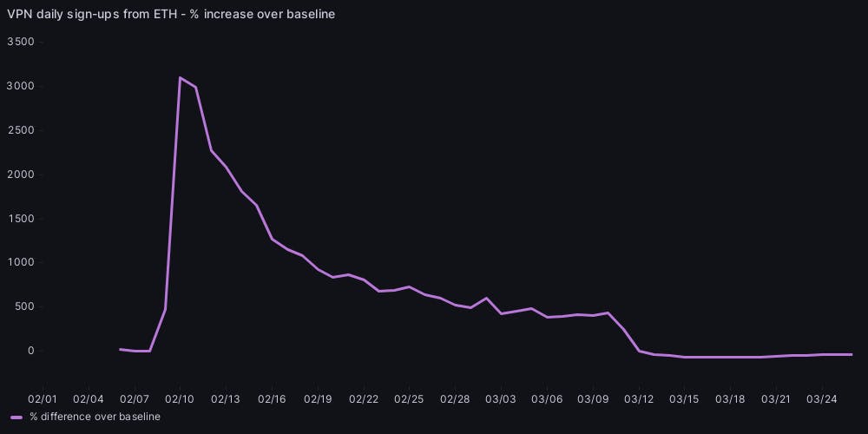Select the 02/10 x-axis date label
The image size is (868, 434).
(x=180, y=399)
